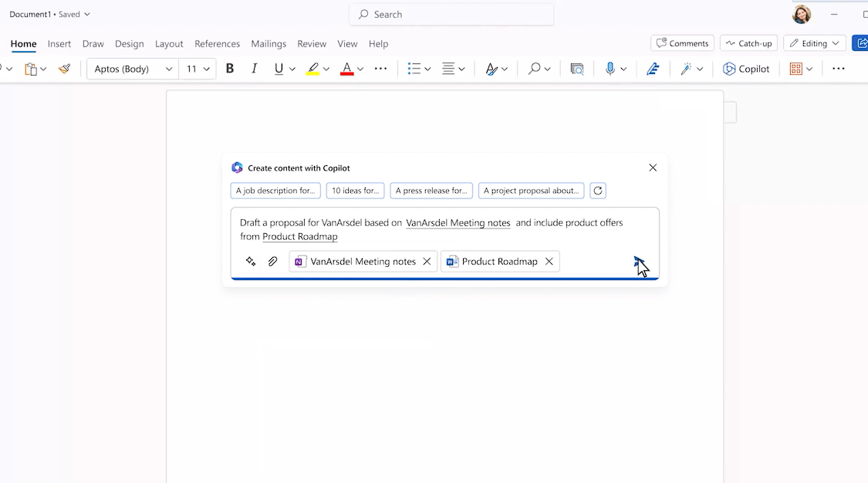Screen dimensions: 868x483
Task: Open the user profile picture
Action: pos(801,15)
